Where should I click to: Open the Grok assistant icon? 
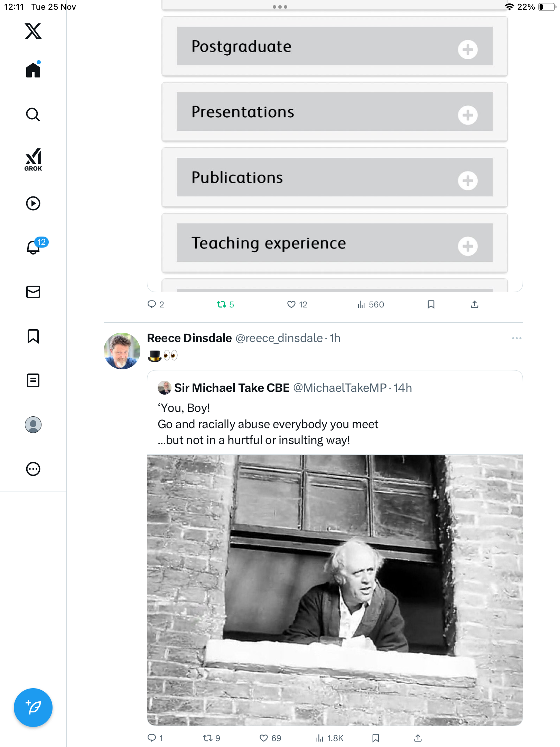click(x=33, y=159)
